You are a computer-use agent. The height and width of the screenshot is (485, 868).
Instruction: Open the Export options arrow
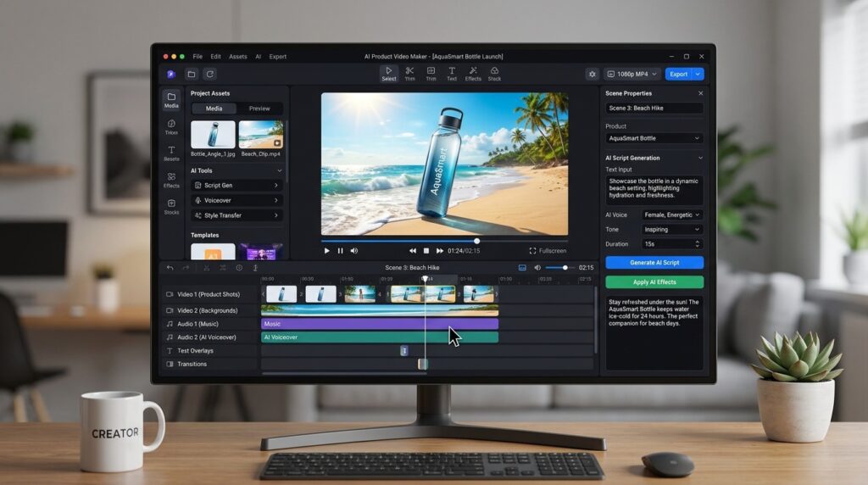point(698,74)
